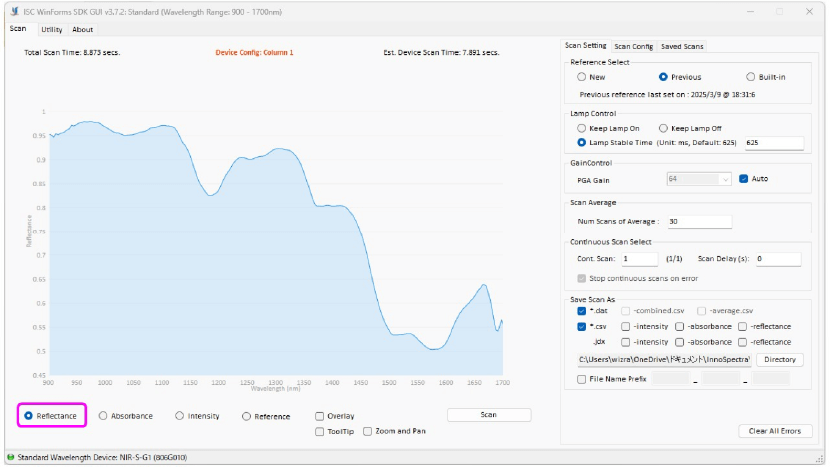The width and height of the screenshot is (830, 467).
Task: Click the green device status icon
Action: (x=10, y=457)
